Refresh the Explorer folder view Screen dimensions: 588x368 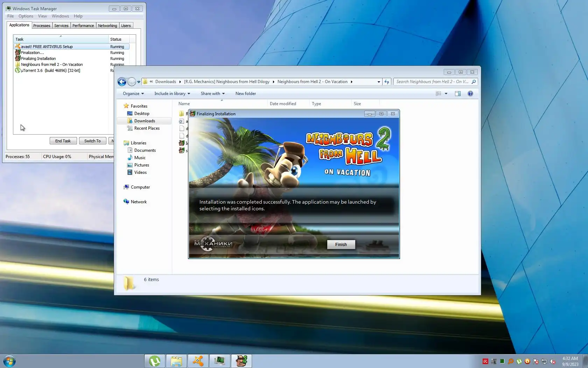pyautogui.click(x=387, y=82)
